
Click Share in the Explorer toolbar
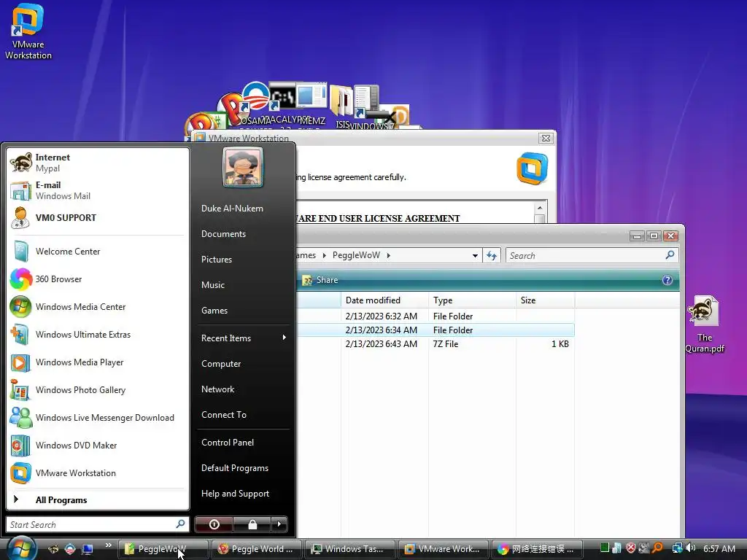[x=320, y=280]
